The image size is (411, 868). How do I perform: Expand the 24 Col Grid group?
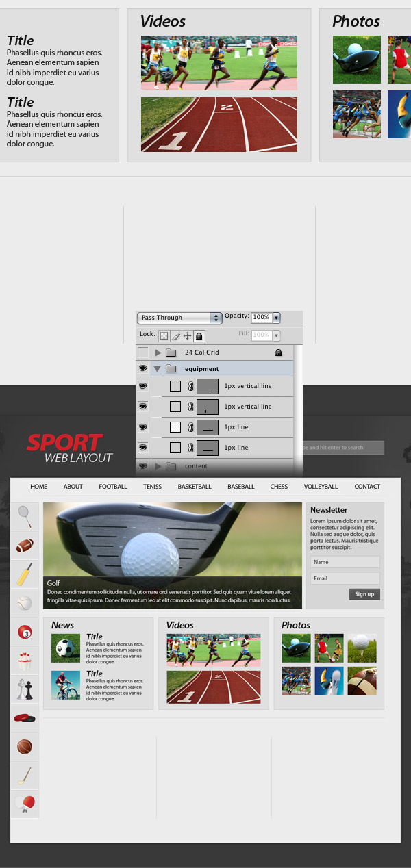tap(158, 353)
